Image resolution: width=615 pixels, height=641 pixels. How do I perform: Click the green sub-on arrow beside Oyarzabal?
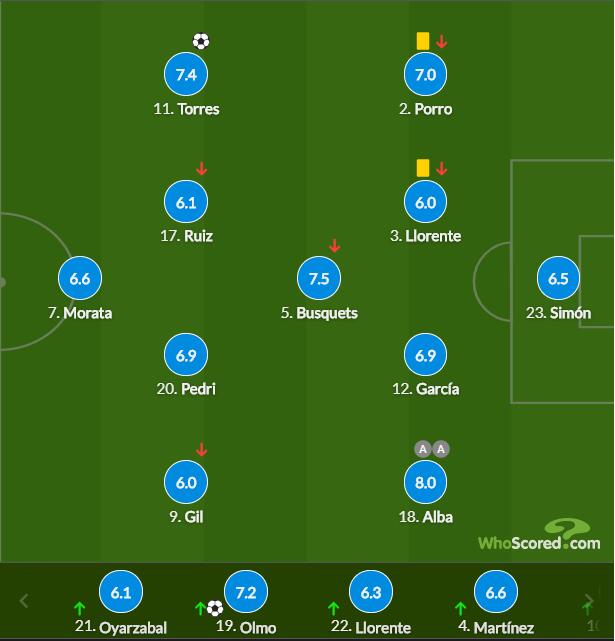point(80,609)
